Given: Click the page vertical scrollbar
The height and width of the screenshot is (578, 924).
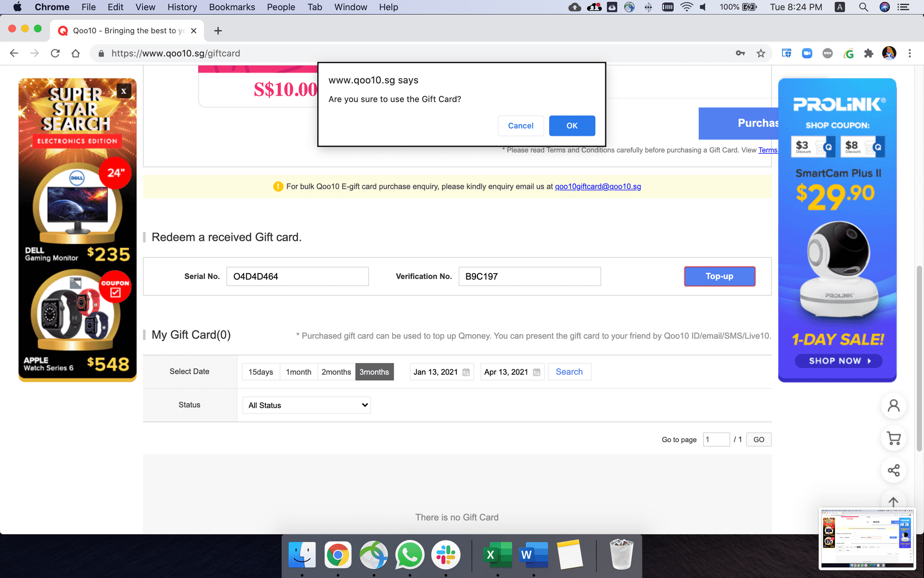Looking at the screenshot, I should pos(919,358).
